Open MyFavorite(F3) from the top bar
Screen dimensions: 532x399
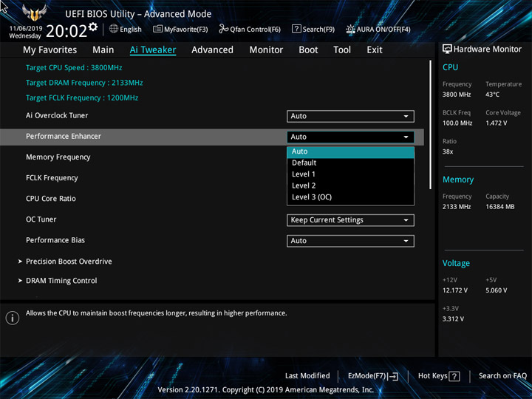(180, 29)
